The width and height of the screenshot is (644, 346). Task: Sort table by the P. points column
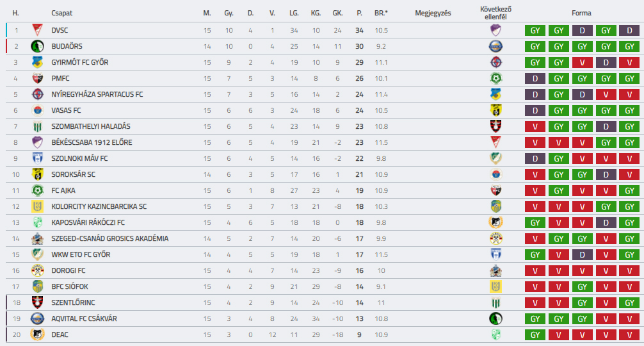click(359, 13)
